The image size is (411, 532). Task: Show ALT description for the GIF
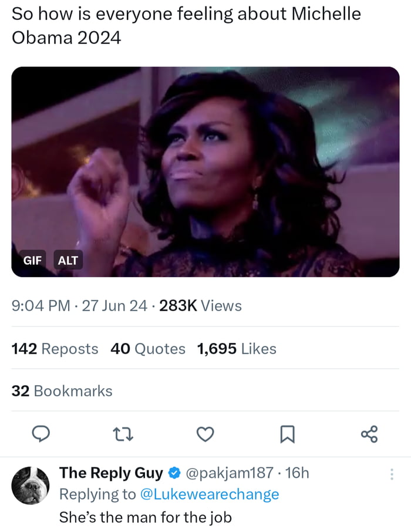click(x=68, y=260)
